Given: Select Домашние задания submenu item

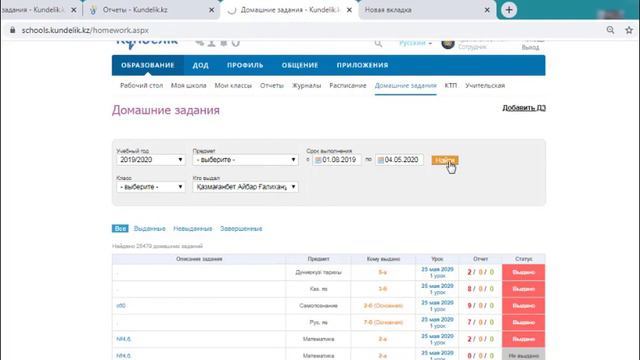Looking at the screenshot, I should click(x=405, y=85).
